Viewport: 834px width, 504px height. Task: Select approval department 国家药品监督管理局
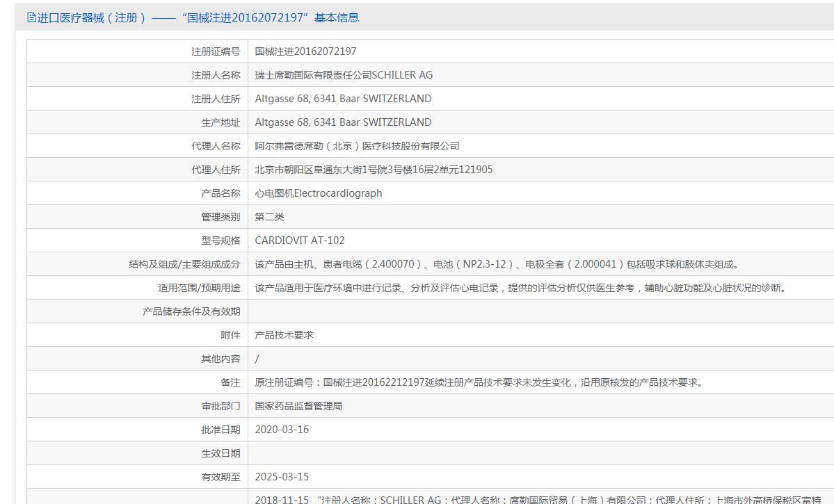[x=298, y=406]
